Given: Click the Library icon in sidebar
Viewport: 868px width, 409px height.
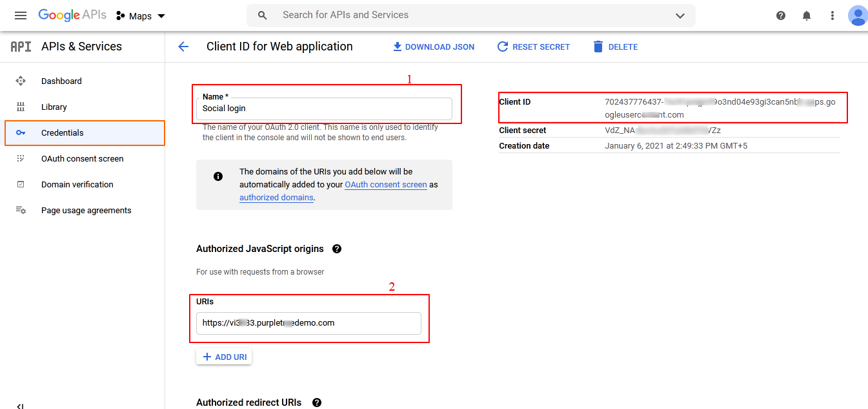Looking at the screenshot, I should (21, 107).
